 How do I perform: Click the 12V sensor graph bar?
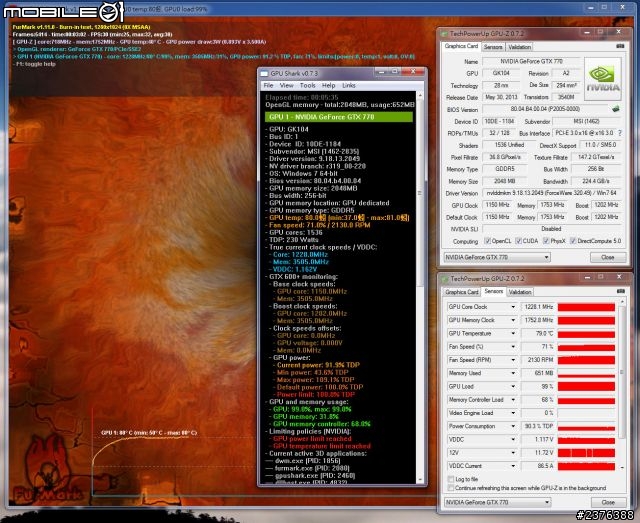click(x=586, y=453)
